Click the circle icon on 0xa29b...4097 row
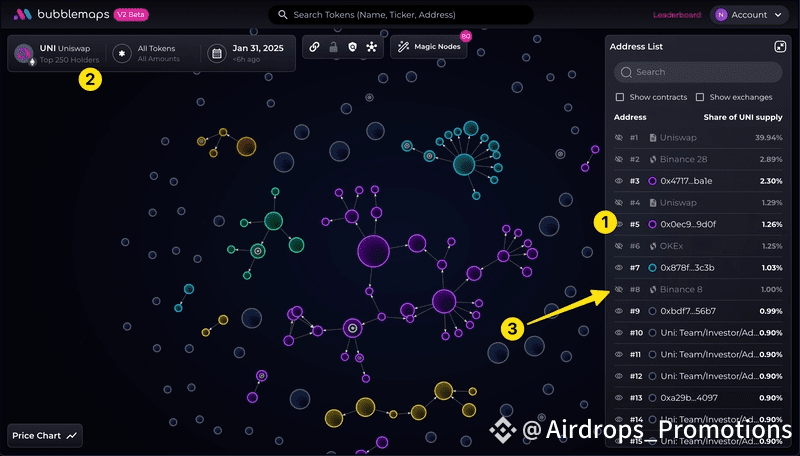The image size is (800, 456). tap(652, 398)
